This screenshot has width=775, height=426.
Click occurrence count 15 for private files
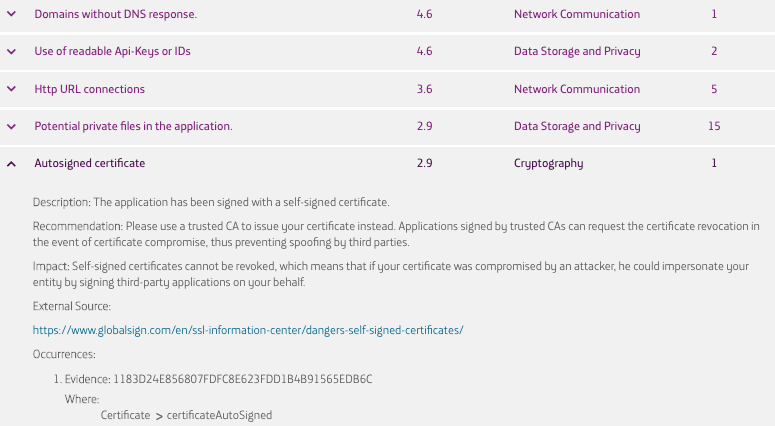(713, 126)
